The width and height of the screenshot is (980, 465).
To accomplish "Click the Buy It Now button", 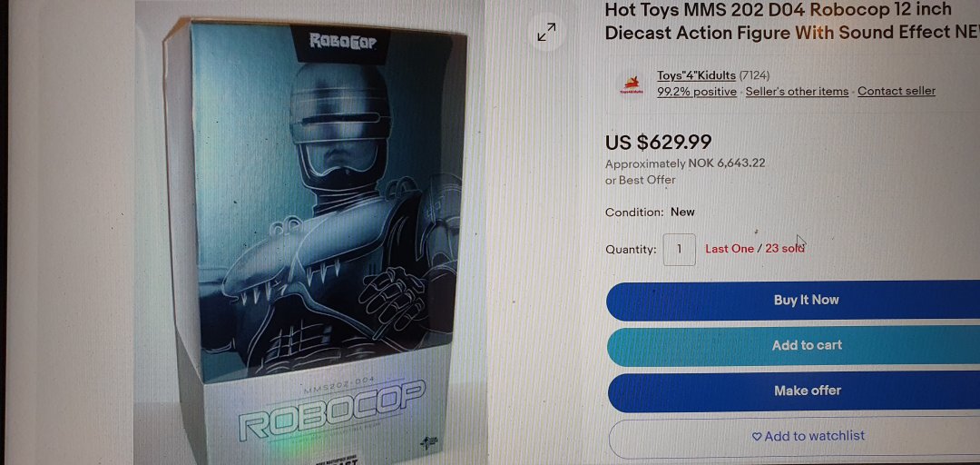I will click(794, 301).
